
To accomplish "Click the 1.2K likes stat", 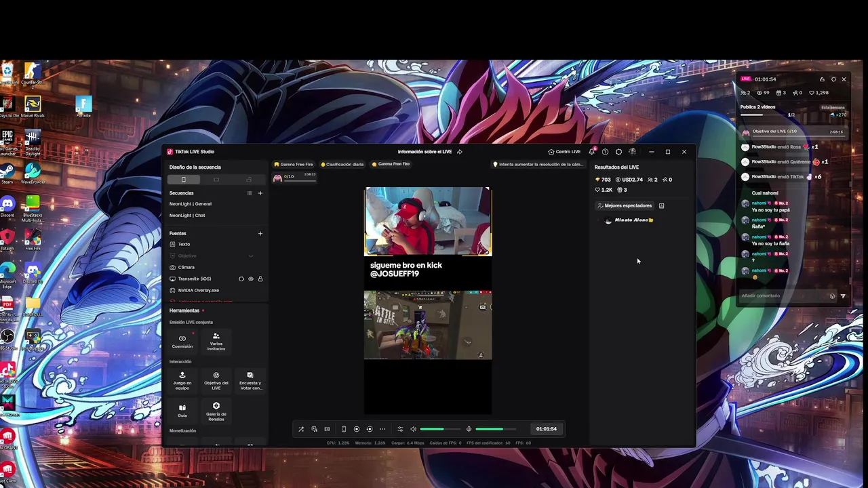I will coord(604,190).
